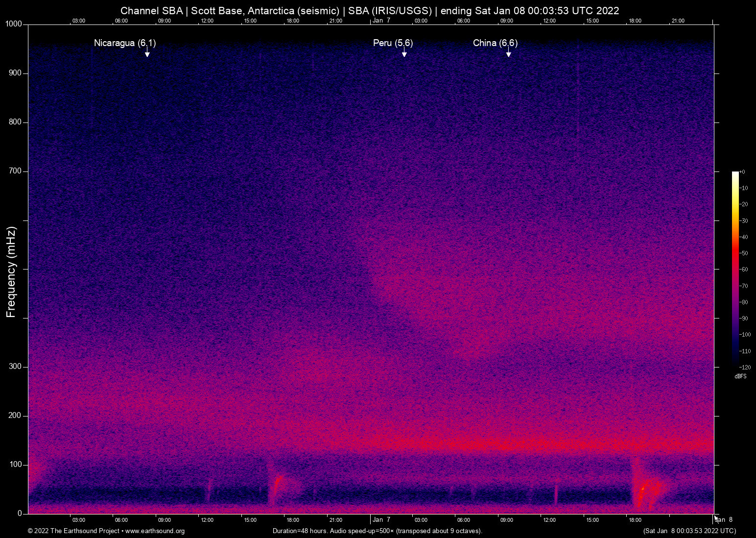Click the 300 tick label on frequency axis

pos(15,367)
